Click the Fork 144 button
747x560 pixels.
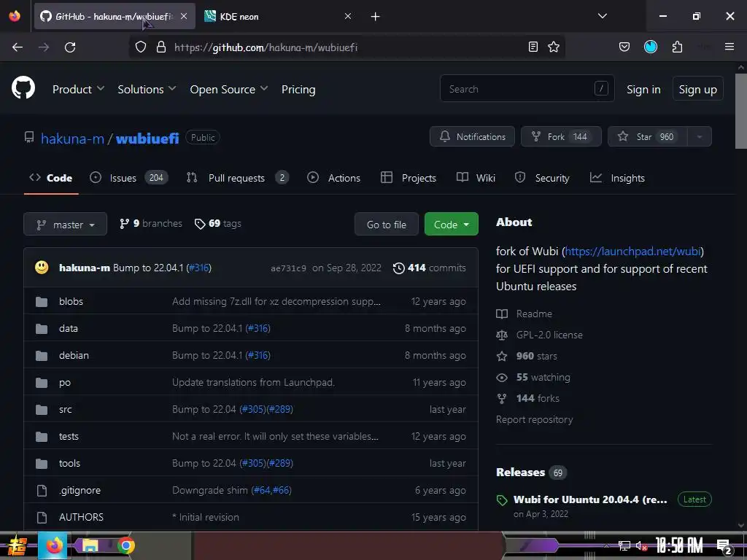point(561,136)
